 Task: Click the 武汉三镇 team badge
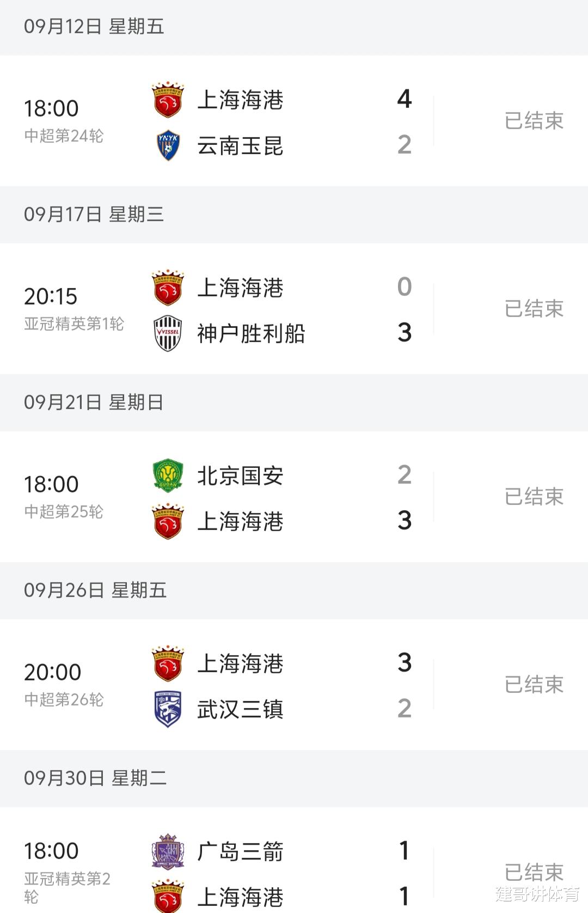click(168, 709)
